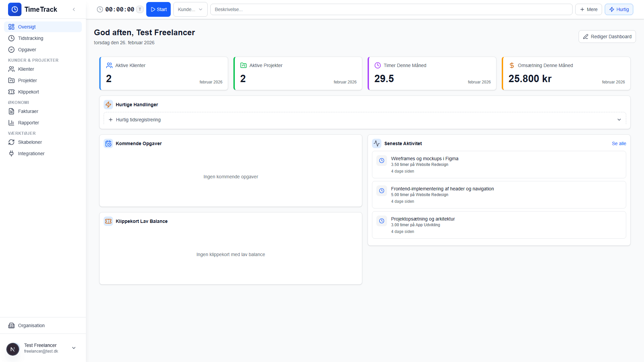
Task: Click the plus icon beside Hurtig tidsregistrering
Action: tap(111, 120)
